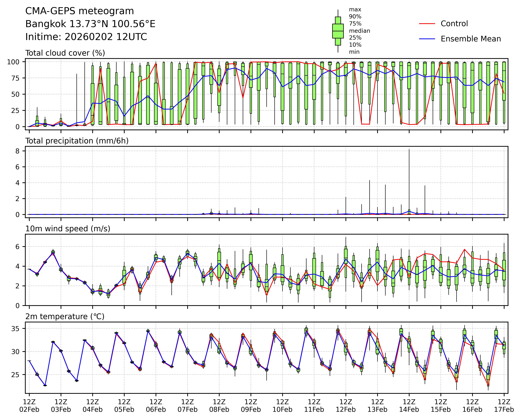
Task: Click the '12Z 17Feb' x-axis label
Action: pos(504,406)
